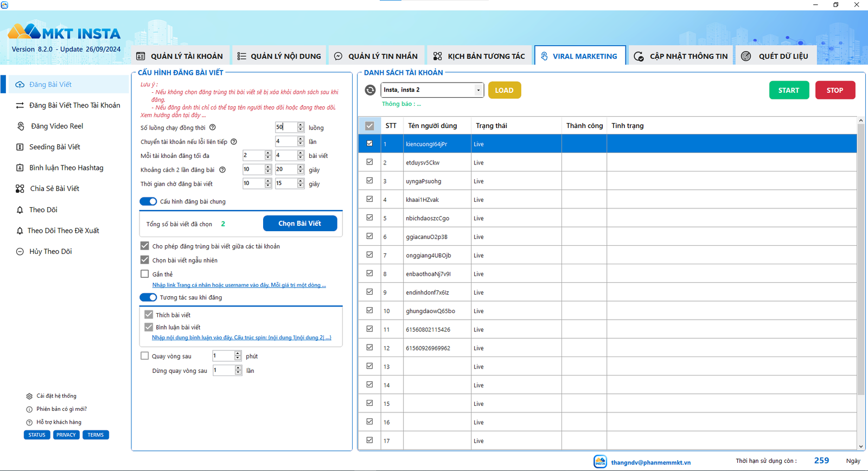The width and height of the screenshot is (868, 471).
Task: Click the support avatar icon in status bar
Action: point(600,462)
